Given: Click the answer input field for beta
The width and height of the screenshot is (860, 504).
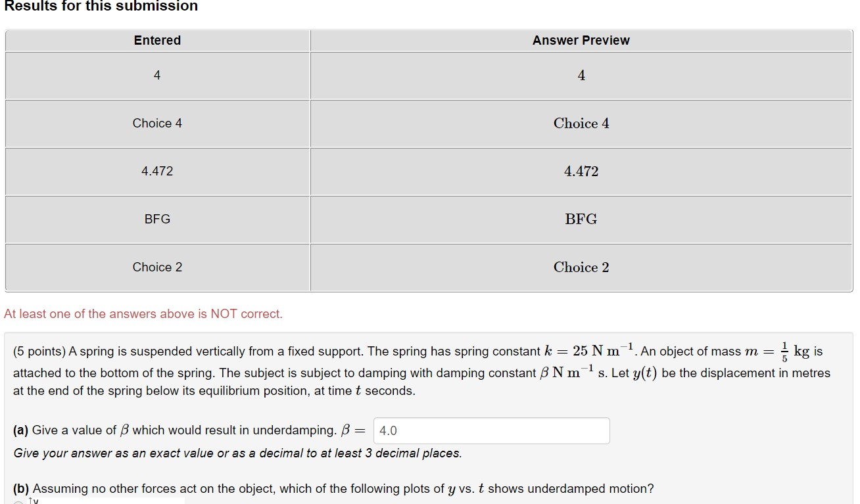Looking at the screenshot, I should pos(491,430).
